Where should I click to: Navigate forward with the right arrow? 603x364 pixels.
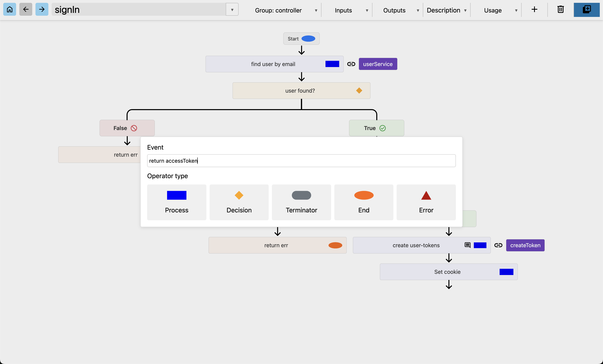(42, 9)
